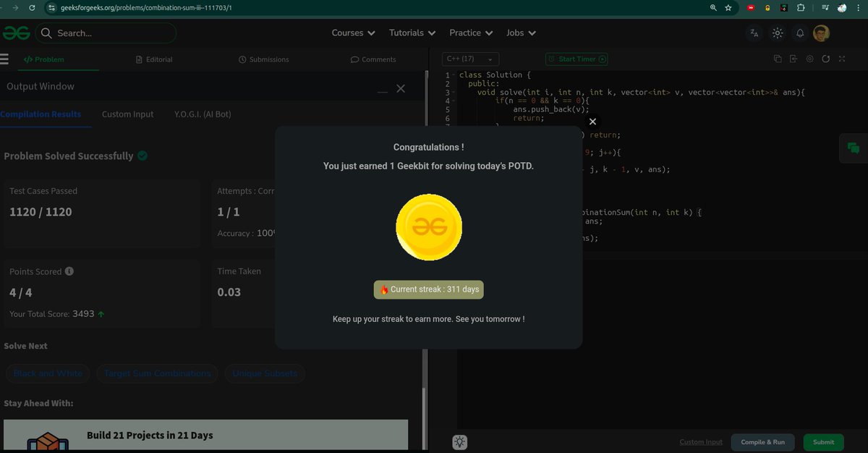The image size is (868, 453).
Task: Switch to the Editorial tab
Action: pyautogui.click(x=154, y=59)
